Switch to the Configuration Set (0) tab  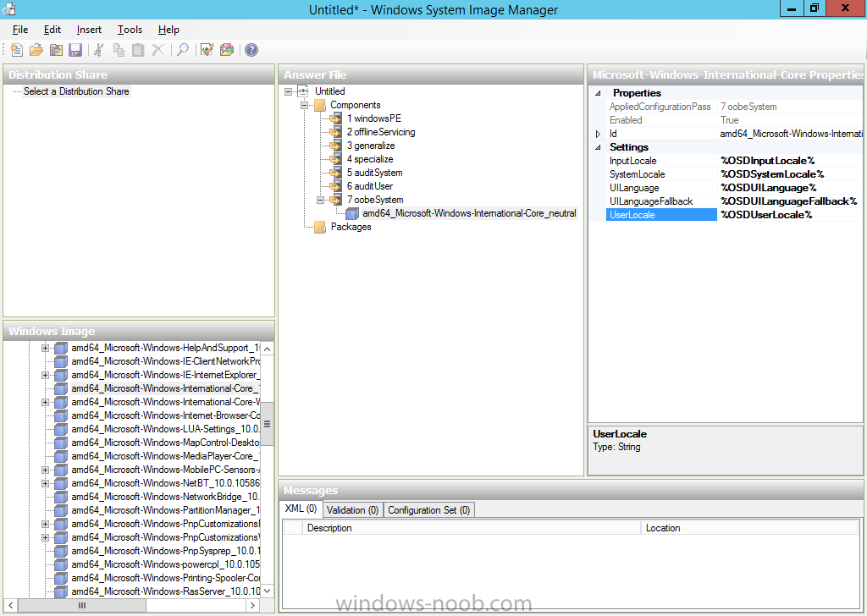pyautogui.click(x=429, y=510)
